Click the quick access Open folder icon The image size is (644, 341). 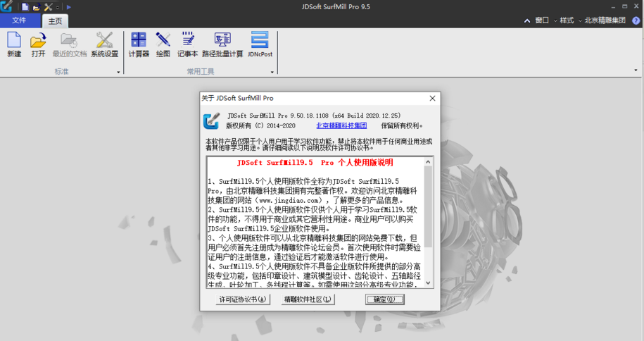pyautogui.click(x=37, y=7)
